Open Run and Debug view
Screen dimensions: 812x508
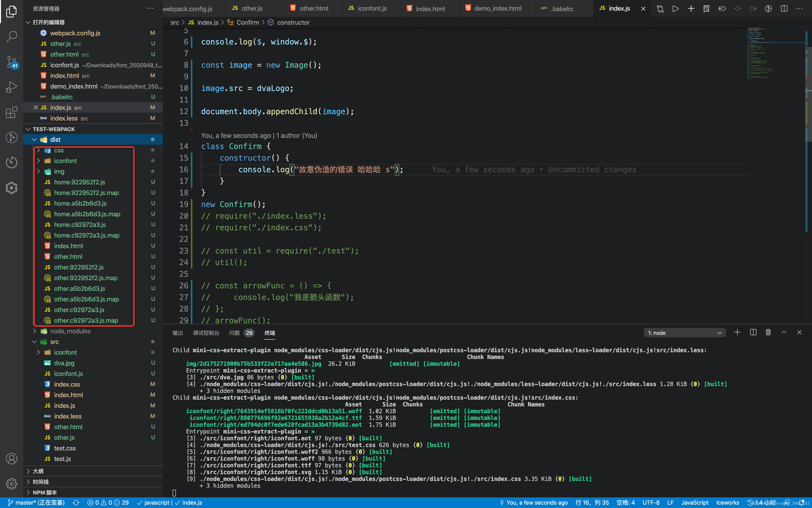point(11,87)
